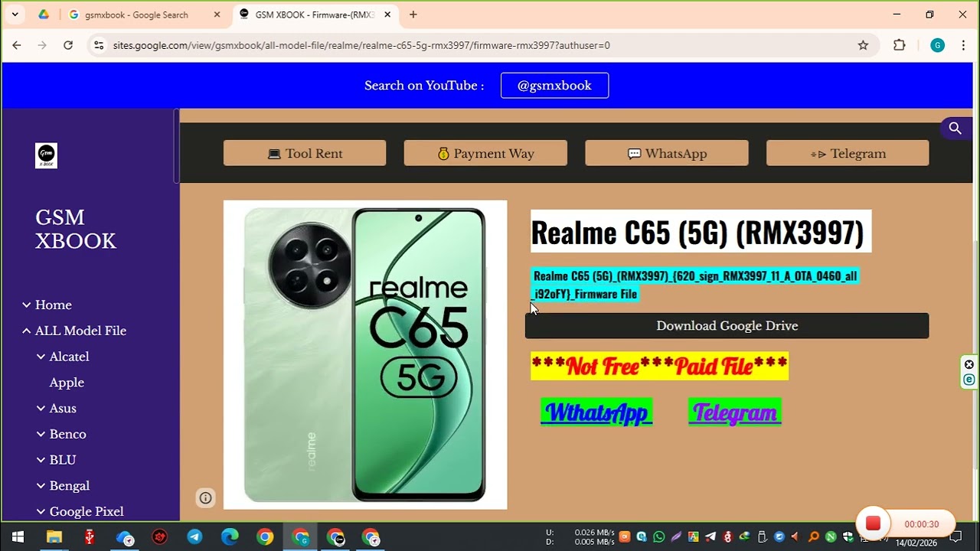Click the Telegram navigation button

pyautogui.click(x=848, y=153)
